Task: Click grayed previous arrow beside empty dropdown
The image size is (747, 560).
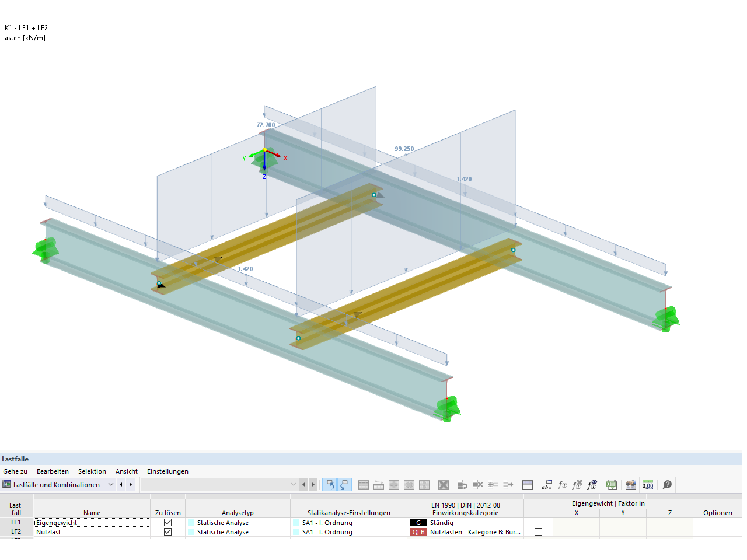Action: click(x=303, y=485)
